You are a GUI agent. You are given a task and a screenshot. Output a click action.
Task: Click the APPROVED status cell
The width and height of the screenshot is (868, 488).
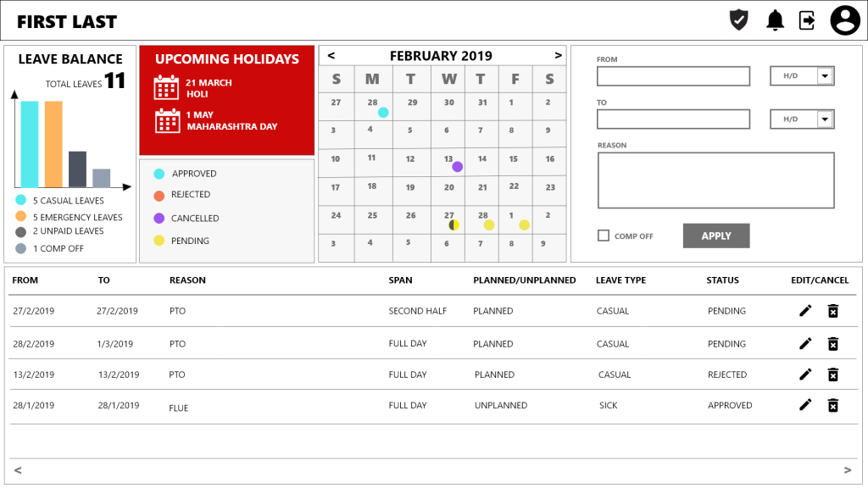tap(730, 406)
